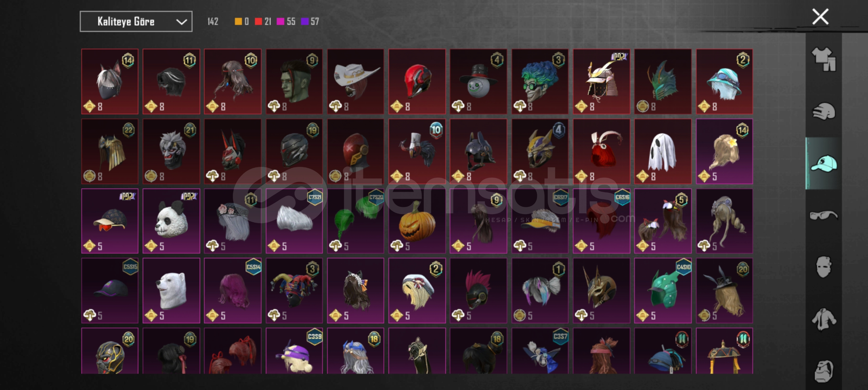Select the panda head item
The width and height of the screenshot is (868, 390).
click(x=171, y=221)
